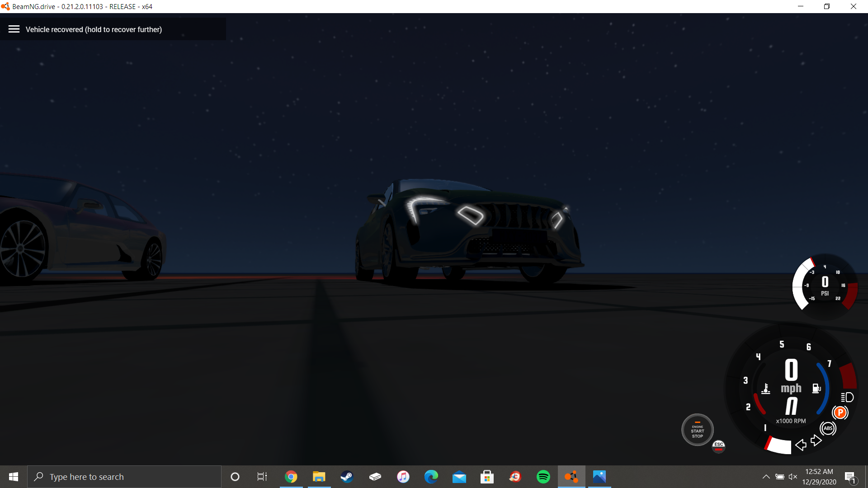This screenshot has width=868, height=488.
Task: Show hidden system tray icons
Action: (x=766, y=477)
